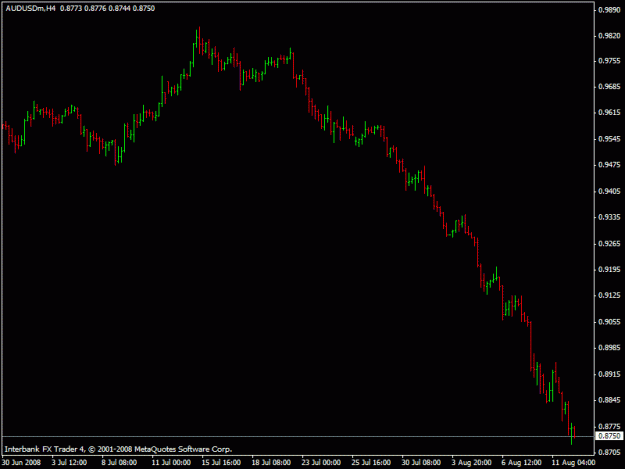
Task: Click the 0.9405 price scale label
Action: (x=609, y=191)
